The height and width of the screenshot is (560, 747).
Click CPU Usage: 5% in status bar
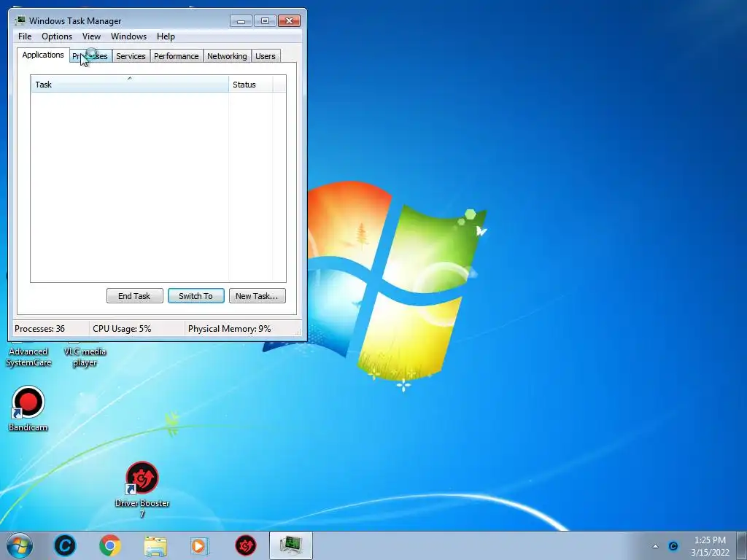(122, 329)
